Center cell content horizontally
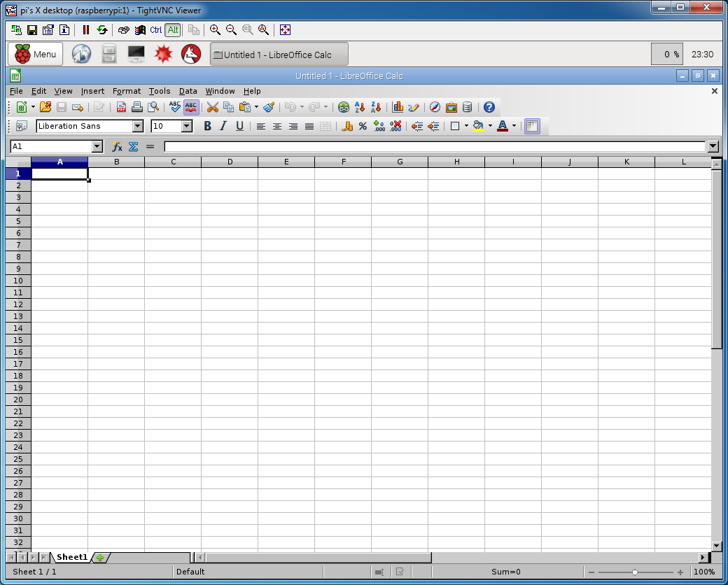The height and width of the screenshot is (585, 728). coord(277,126)
